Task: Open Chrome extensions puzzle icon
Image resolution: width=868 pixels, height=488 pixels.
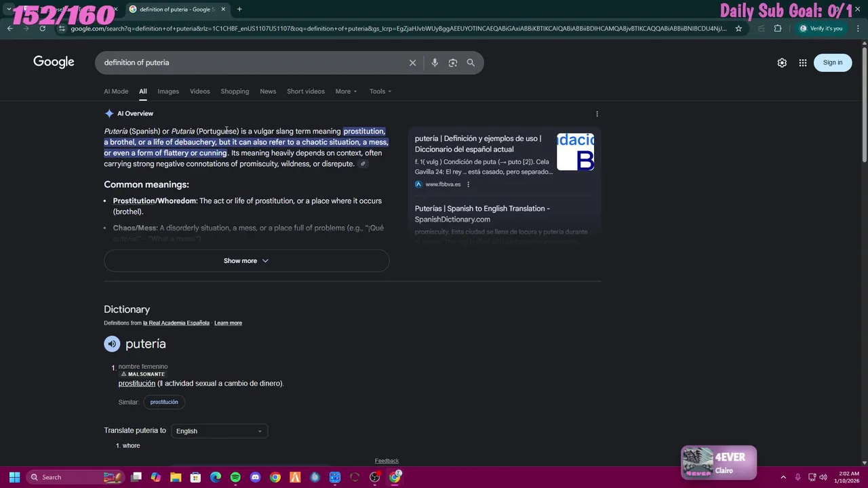Action: (778, 28)
